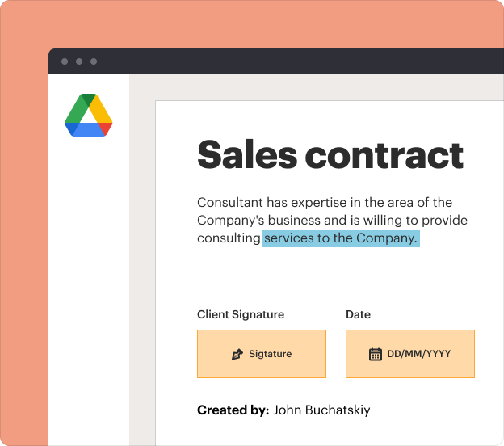Click the highlighted 'services to the Company.' text
The image size is (504, 446).
click(341, 238)
